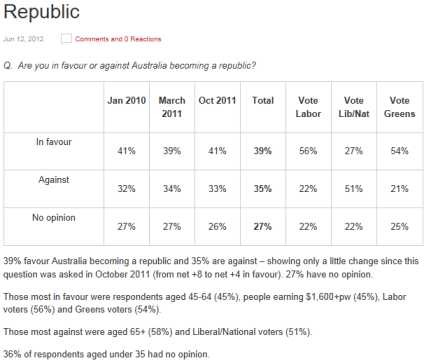Click the bold 39% Total in-favour cell

point(263,151)
